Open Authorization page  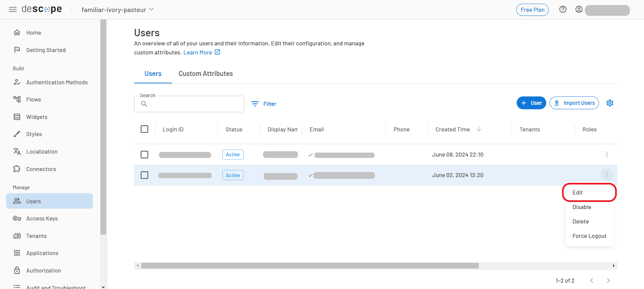(x=44, y=271)
